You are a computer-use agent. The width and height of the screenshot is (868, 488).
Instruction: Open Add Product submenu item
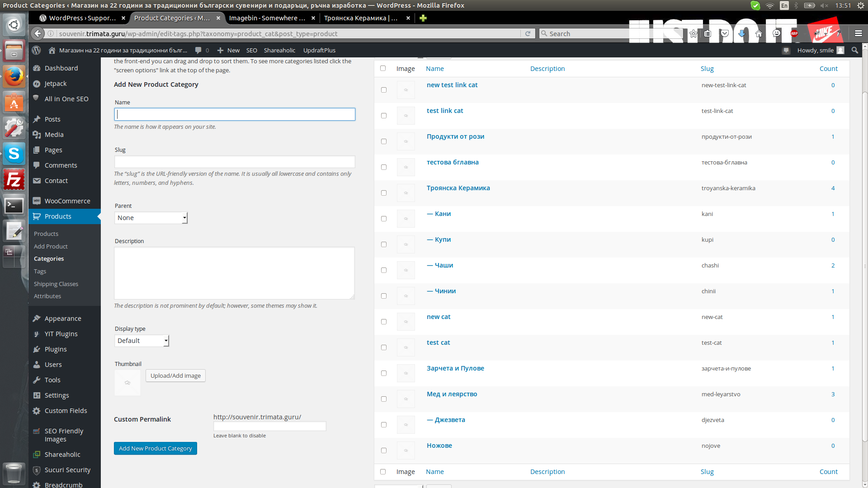(x=51, y=246)
